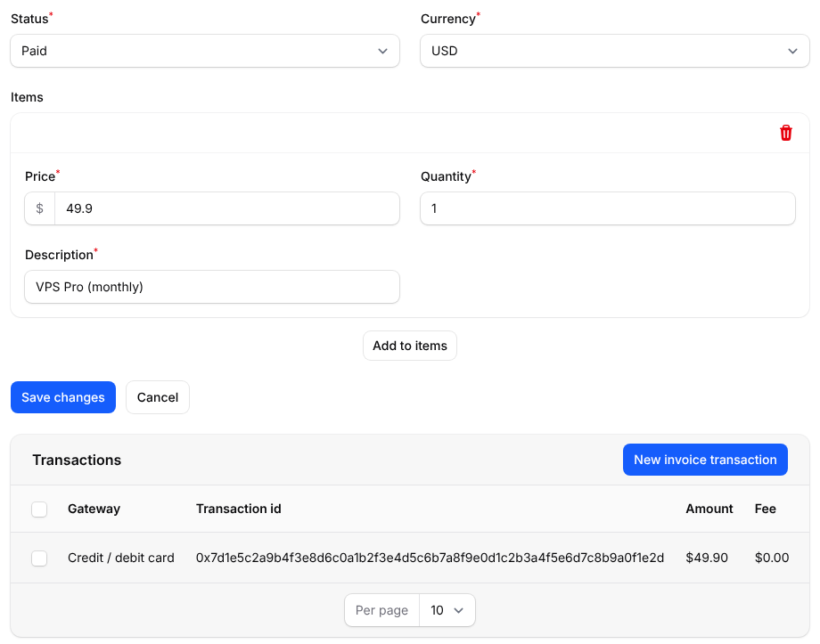Click the Amount column header
Screen dimensions: 820x644
[709, 509]
